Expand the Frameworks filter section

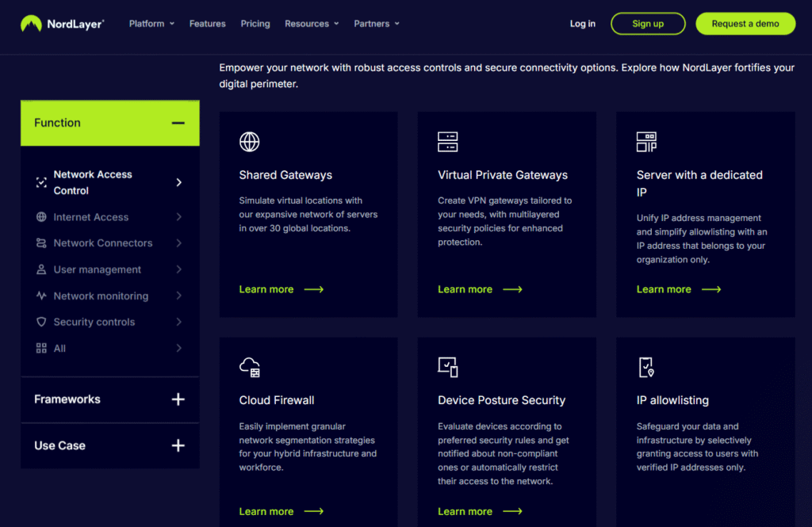click(178, 399)
